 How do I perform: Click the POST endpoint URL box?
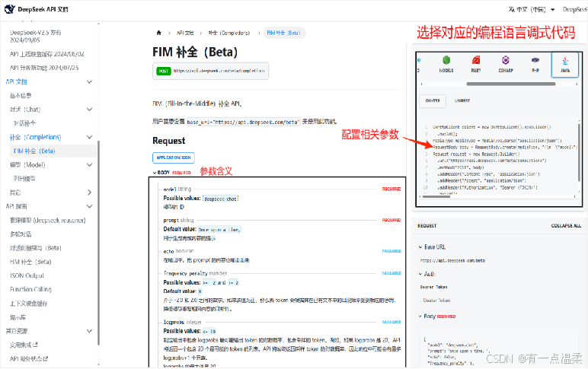coord(210,71)
